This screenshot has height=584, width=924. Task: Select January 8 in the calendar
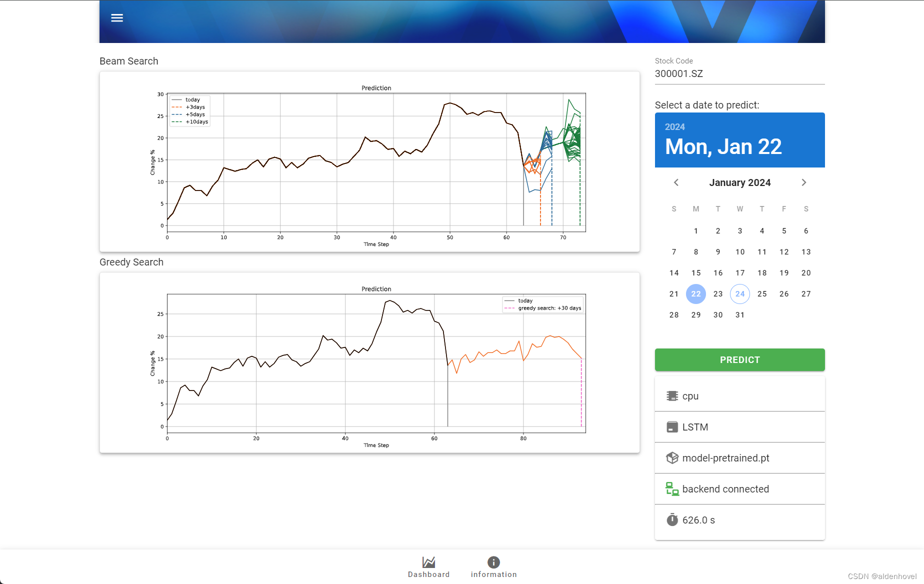(695, 252)
